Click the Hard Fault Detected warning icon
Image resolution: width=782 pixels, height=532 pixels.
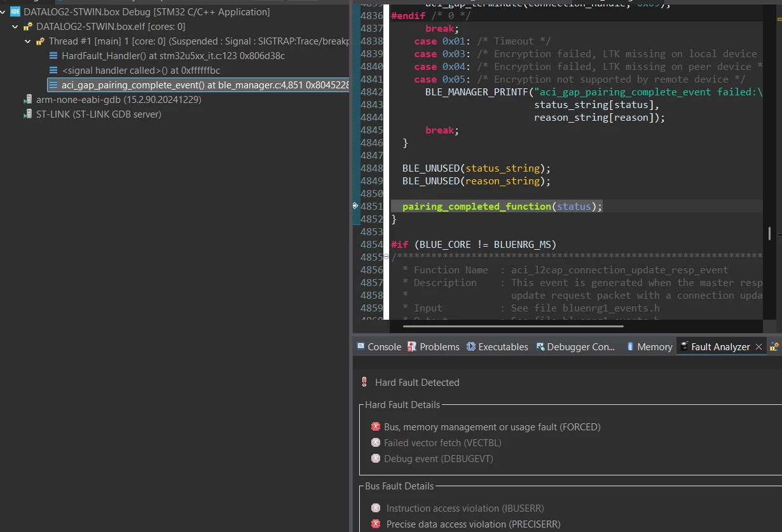[364, 383]
